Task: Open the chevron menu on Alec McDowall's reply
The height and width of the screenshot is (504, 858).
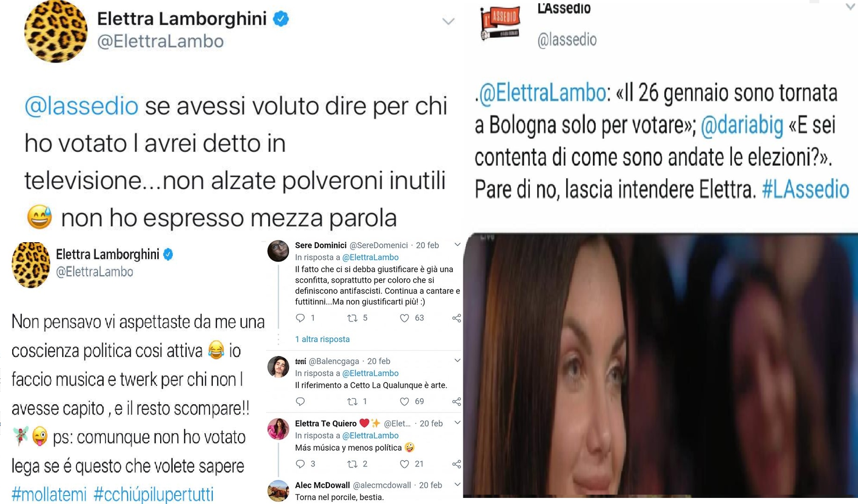Action: click(x=457, y=484)
